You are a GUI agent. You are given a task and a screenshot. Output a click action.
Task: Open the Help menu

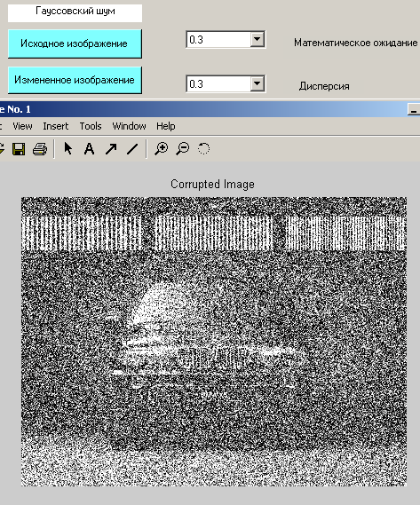(x=166, y=126)
